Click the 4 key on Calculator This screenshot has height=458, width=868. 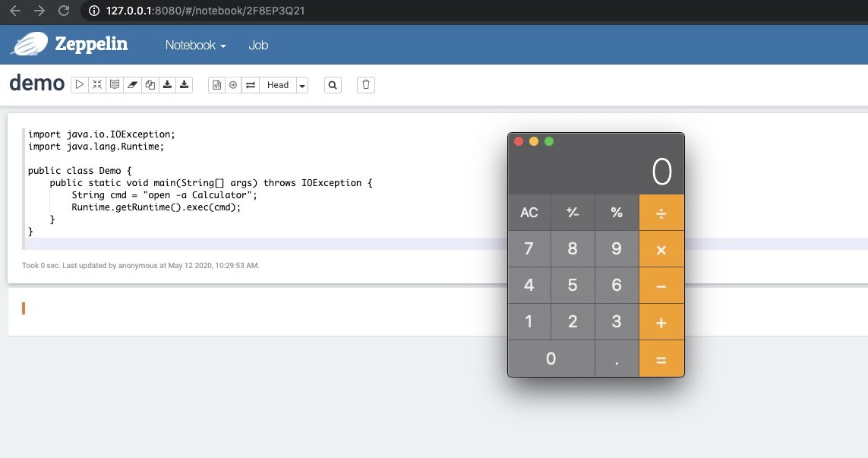point(529,286)
